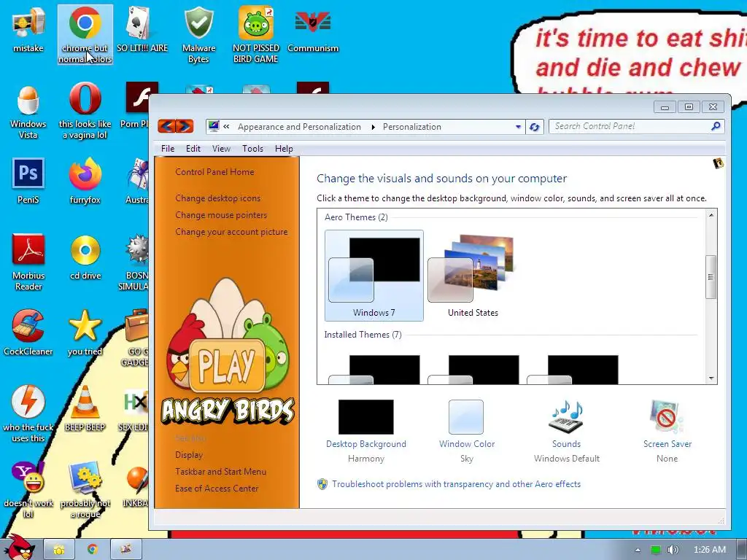This screenshot has height=560, width=747.
Task: Open the View menu
Action: [221, 149]
